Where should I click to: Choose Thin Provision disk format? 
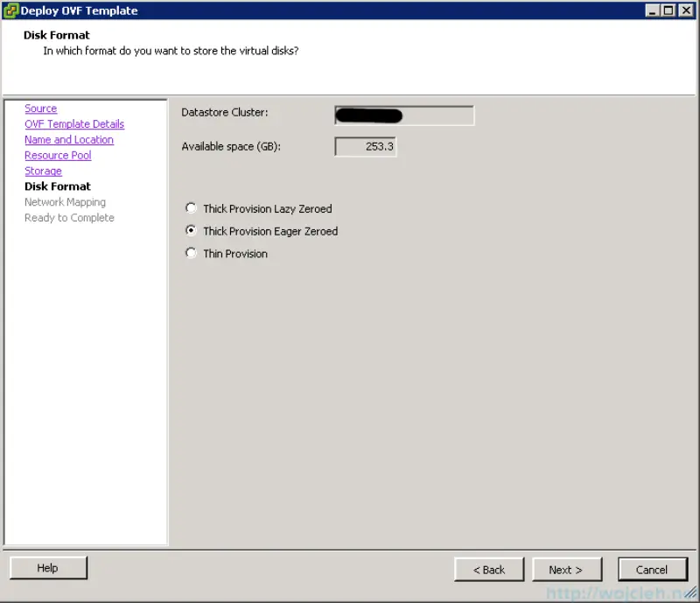[x=191, y=253]
